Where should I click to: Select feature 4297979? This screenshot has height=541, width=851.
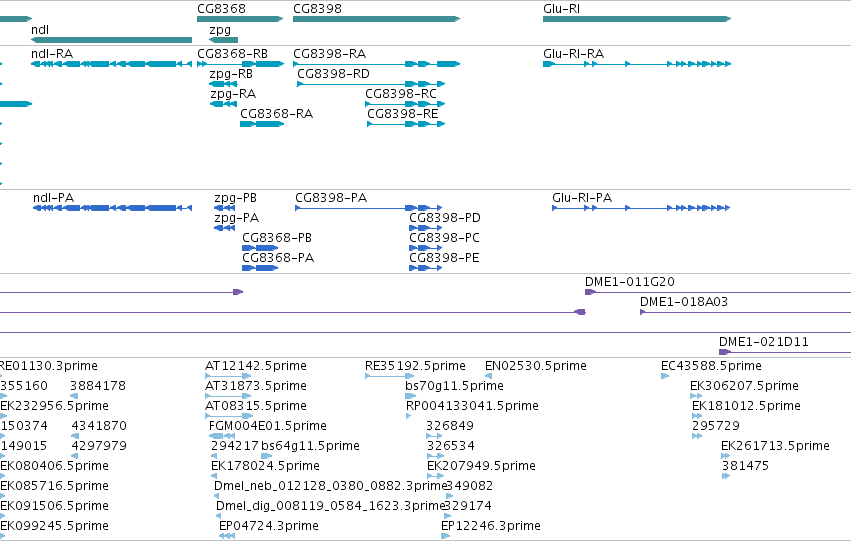(99, 447)
